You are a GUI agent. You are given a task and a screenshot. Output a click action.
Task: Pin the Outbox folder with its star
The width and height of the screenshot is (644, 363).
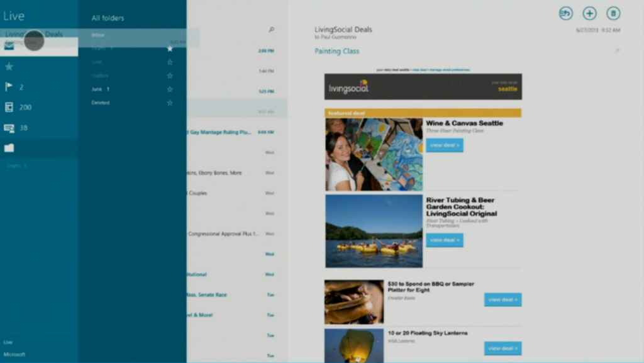pyautogui.click(x=170, y=75)
